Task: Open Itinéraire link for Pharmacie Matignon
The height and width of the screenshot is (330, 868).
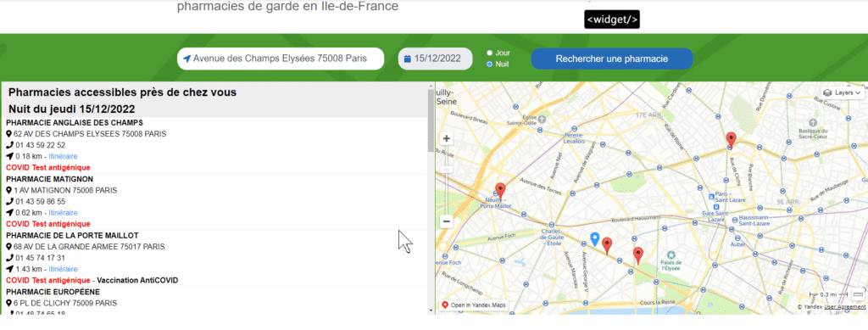Action: tap(63, 213)
